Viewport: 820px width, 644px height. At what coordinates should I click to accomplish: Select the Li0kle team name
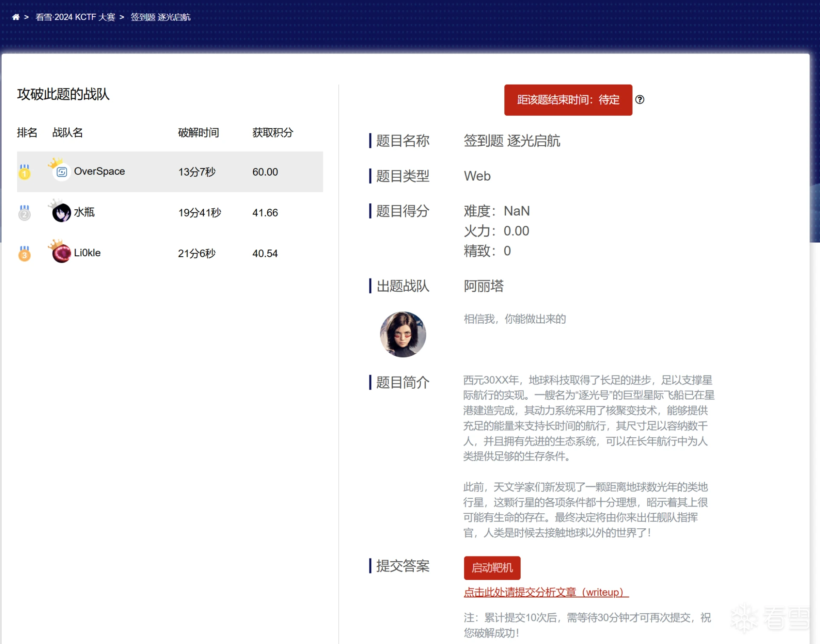pos(87,253)
